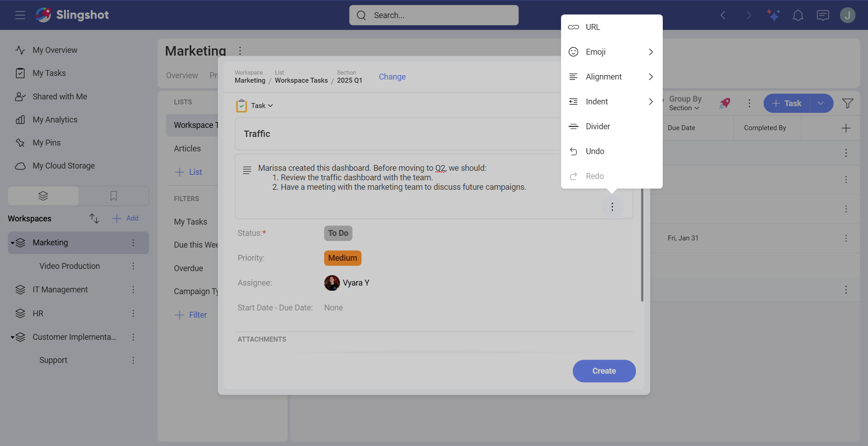
Task: Add a new list
Action: [x=189, y=172]
